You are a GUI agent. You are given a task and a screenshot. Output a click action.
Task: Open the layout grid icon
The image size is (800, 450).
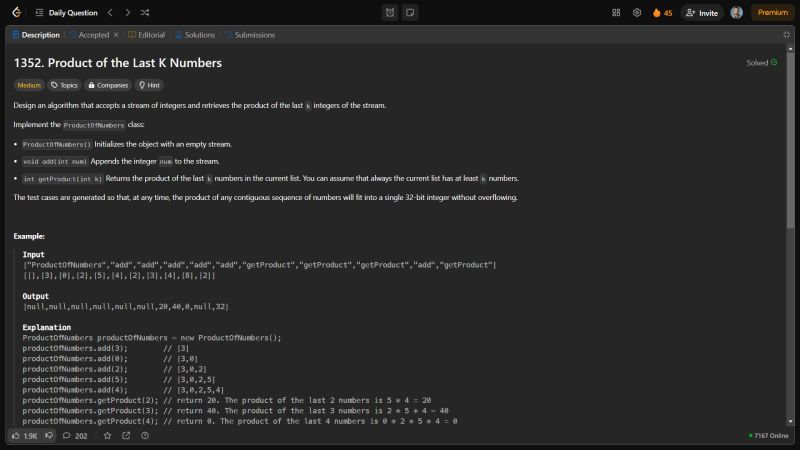click(616, 13)
